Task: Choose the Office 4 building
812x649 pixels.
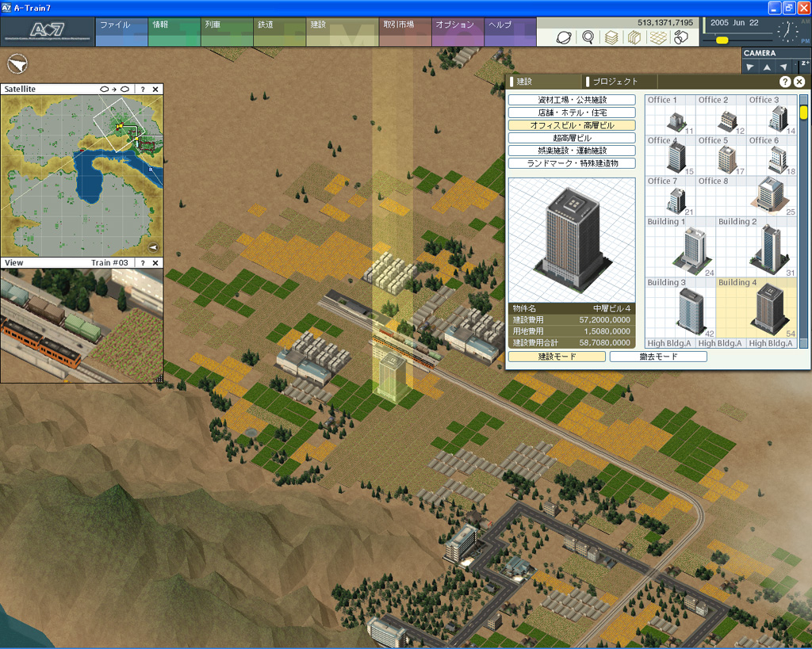Action: 670,156
